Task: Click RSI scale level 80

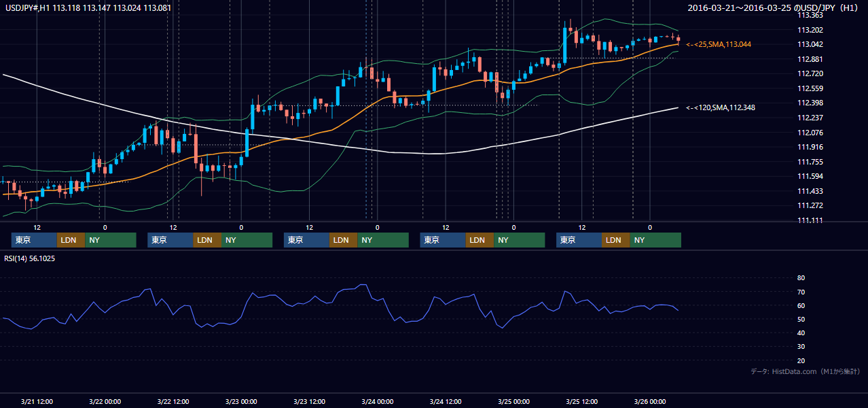Action: (x=801, y=278)
